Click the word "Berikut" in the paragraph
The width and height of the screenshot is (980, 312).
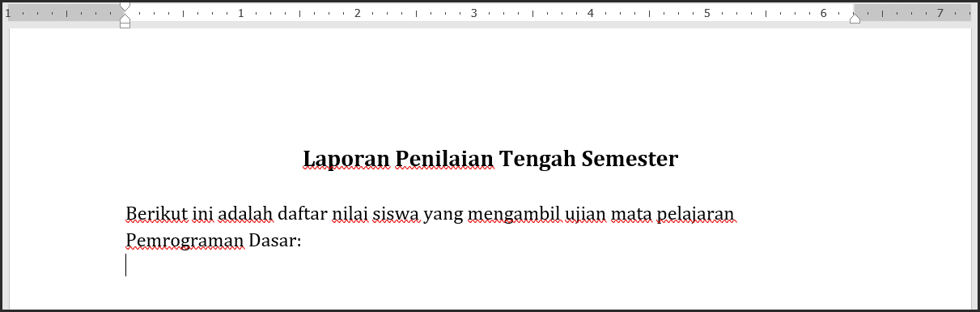coord(157,214)
